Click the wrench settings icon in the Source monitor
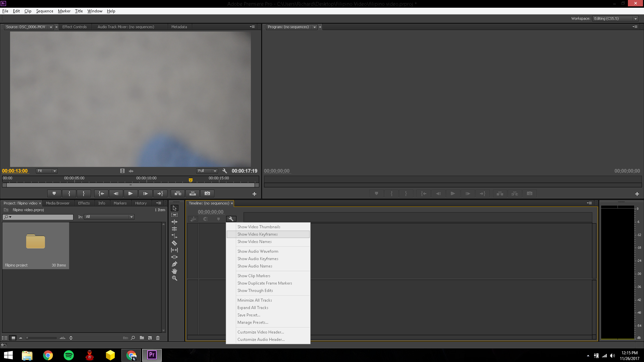 (224, 171)
